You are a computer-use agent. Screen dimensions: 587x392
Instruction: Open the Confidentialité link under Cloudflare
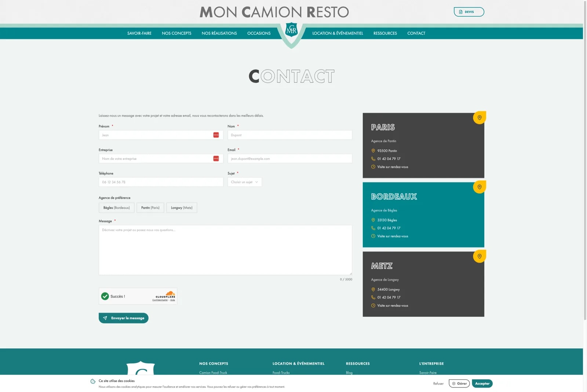pos(161,300)
